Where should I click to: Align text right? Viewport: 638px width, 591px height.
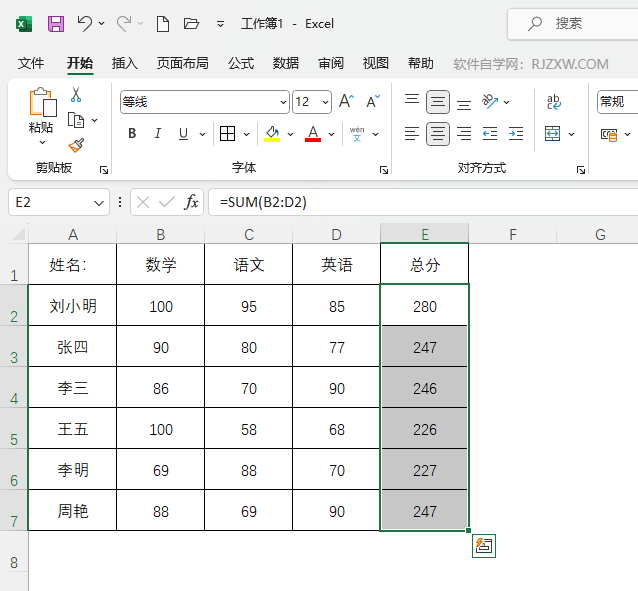pos(464,134)
